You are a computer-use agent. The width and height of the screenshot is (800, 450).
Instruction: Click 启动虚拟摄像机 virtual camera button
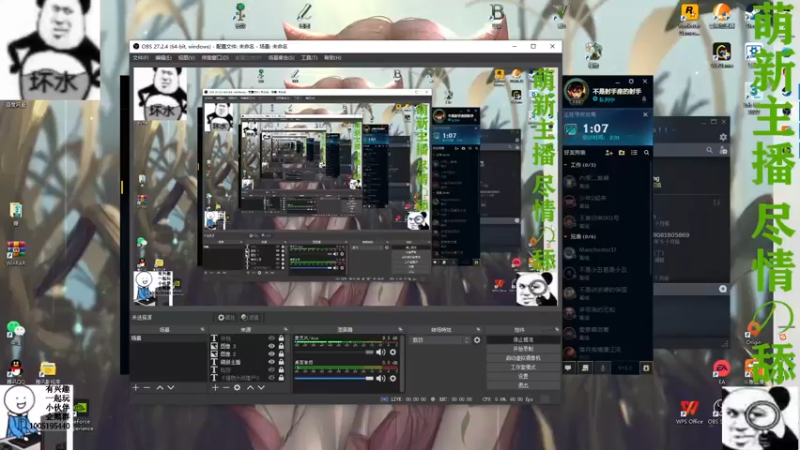pyautogui.click(x=523, y=358)
